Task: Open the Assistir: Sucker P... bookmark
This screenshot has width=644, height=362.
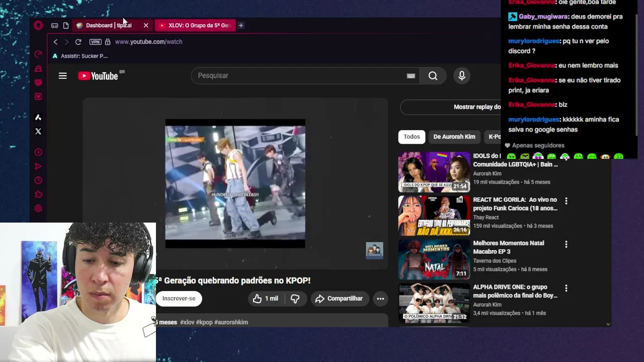Action: [80, 56]
